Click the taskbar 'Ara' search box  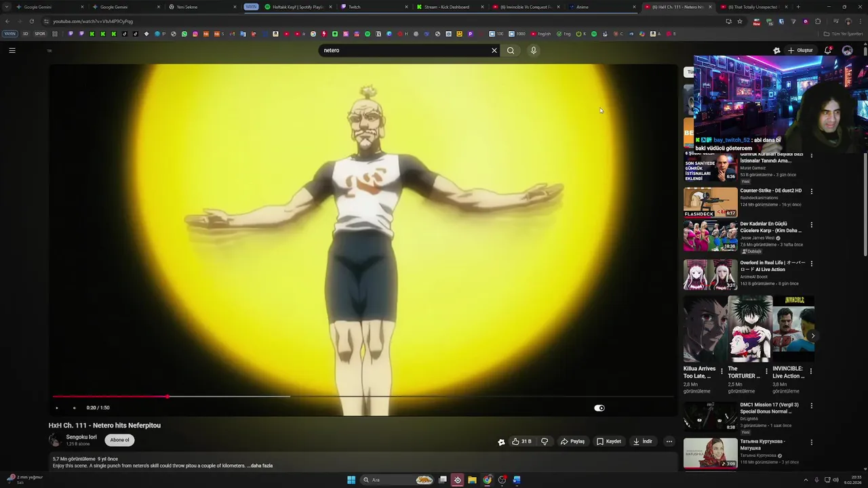398,480
